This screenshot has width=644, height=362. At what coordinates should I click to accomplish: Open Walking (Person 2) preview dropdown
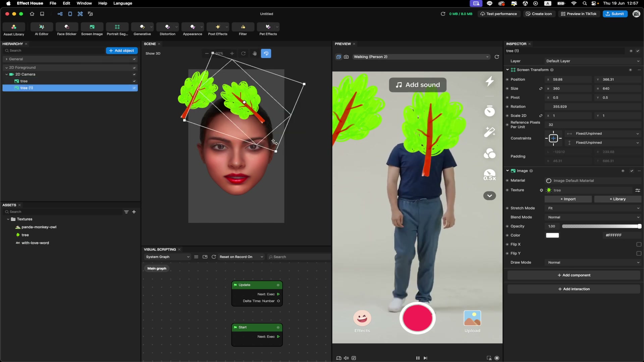point(421,57)
